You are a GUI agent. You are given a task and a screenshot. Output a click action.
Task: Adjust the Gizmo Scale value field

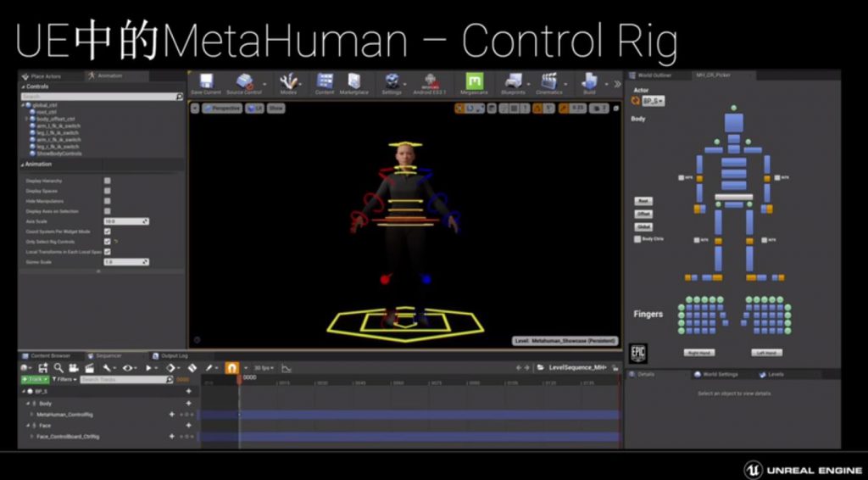tap(126, 262)
